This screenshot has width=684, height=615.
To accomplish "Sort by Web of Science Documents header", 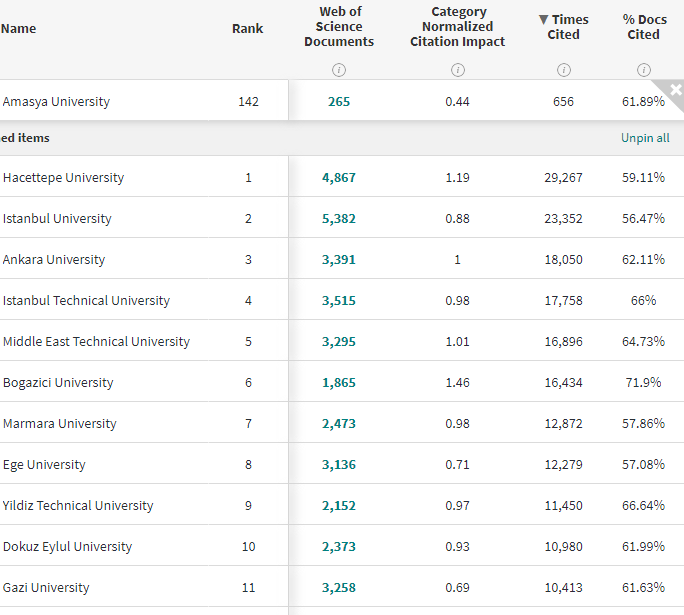I will [x=339, y=27].
